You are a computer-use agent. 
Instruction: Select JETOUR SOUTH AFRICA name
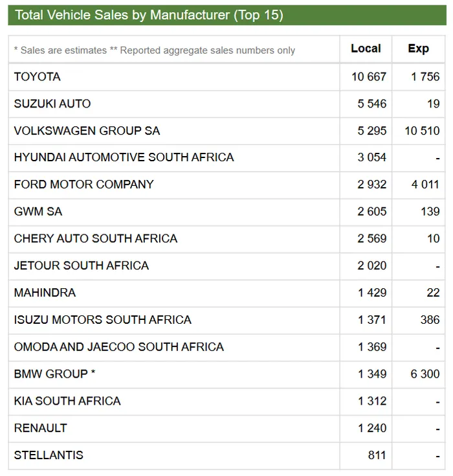coord(82,266)
